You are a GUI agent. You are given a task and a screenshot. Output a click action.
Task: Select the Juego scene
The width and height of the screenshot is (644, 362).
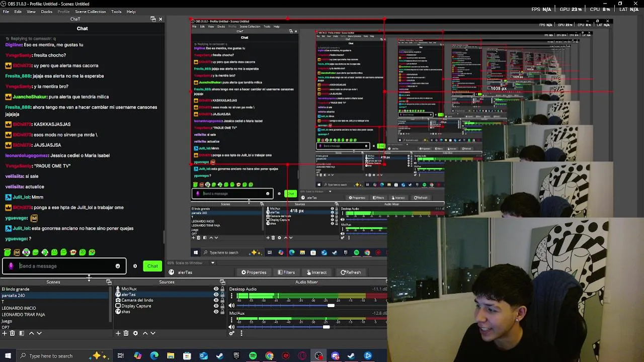(x=7, y=321)
